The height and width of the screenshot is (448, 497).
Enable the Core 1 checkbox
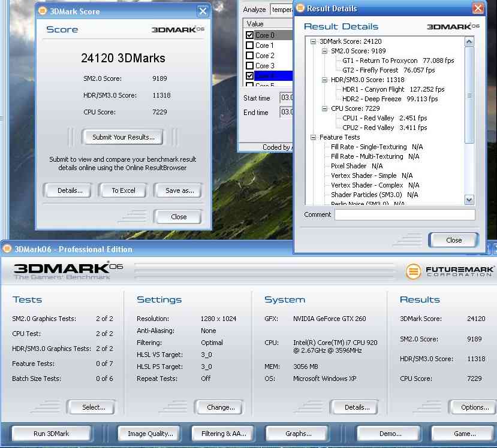(x=249, y=46)
